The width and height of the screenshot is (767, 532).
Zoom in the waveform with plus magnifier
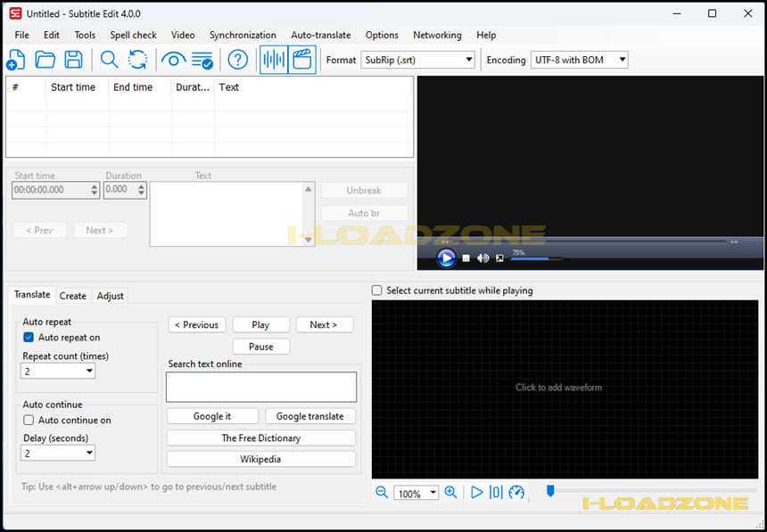coord(450,492)
